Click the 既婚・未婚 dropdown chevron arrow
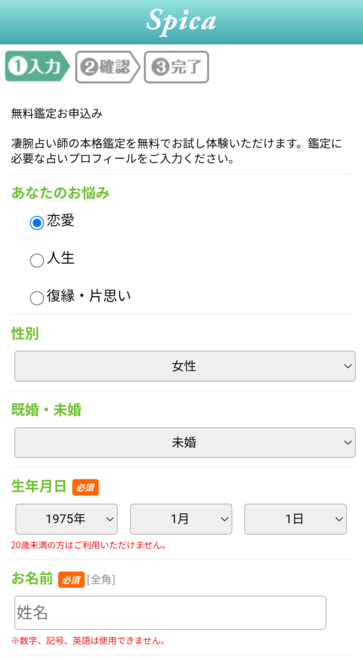The height and width of the screenshot is (660, 363). pyautogui.click(x=348, y=442)
